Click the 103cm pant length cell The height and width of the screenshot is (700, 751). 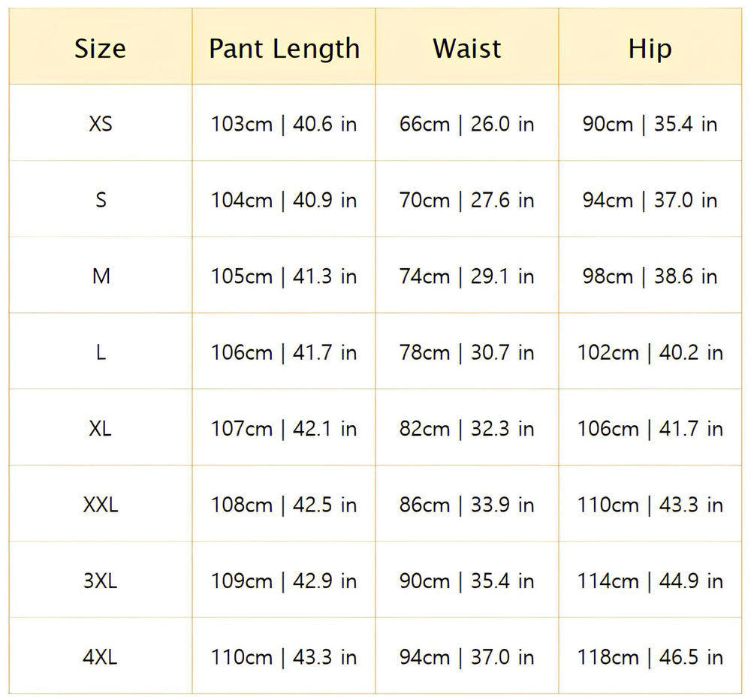[284, 124]
